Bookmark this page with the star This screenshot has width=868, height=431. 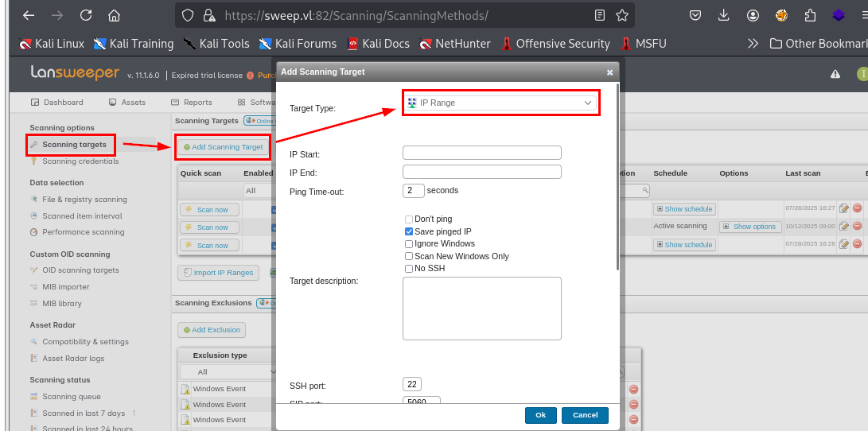622,15
